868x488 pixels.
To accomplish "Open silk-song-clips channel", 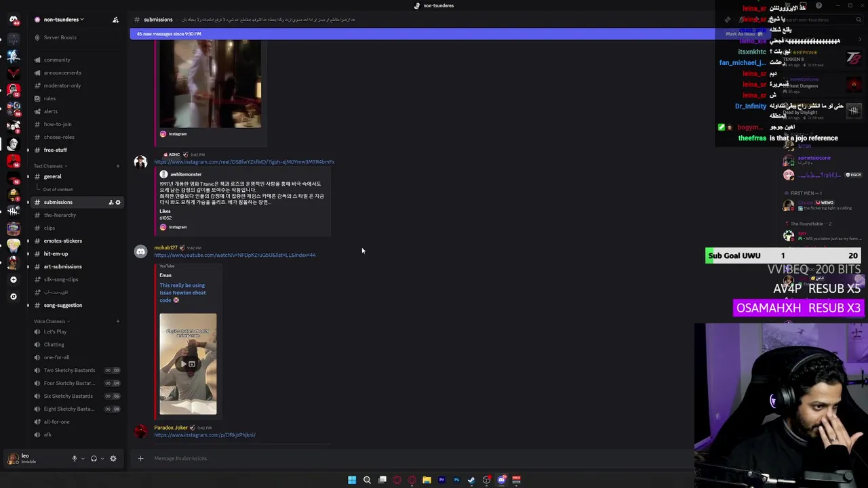I will click(x=61, y=279).
